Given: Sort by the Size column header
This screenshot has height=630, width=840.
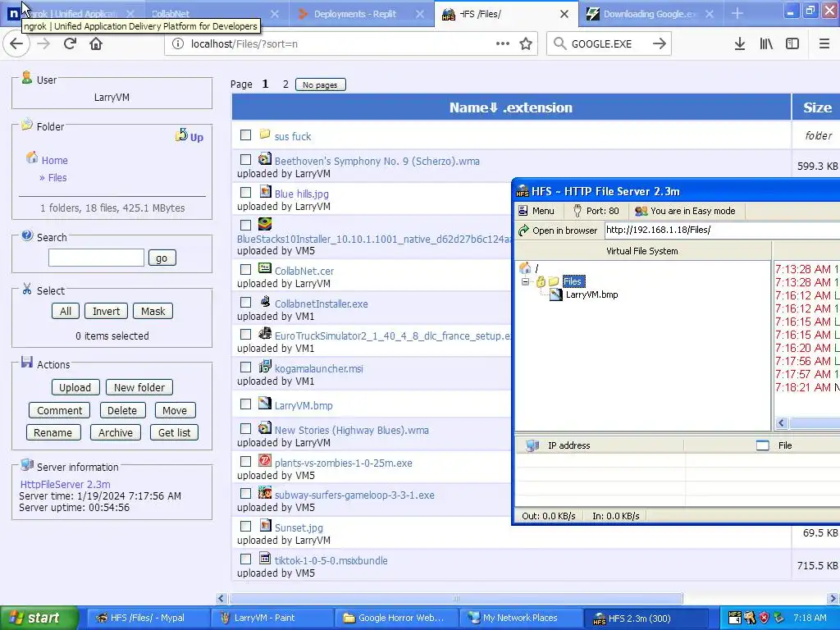Looking at the screenshot, I should (x=818, y=107).
